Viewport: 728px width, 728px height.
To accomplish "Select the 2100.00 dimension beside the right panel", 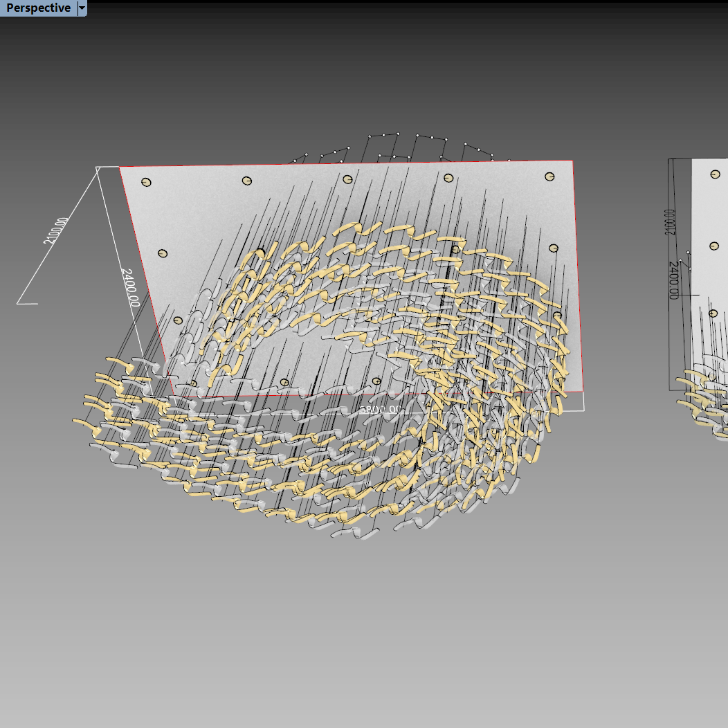I will (670, 221).
